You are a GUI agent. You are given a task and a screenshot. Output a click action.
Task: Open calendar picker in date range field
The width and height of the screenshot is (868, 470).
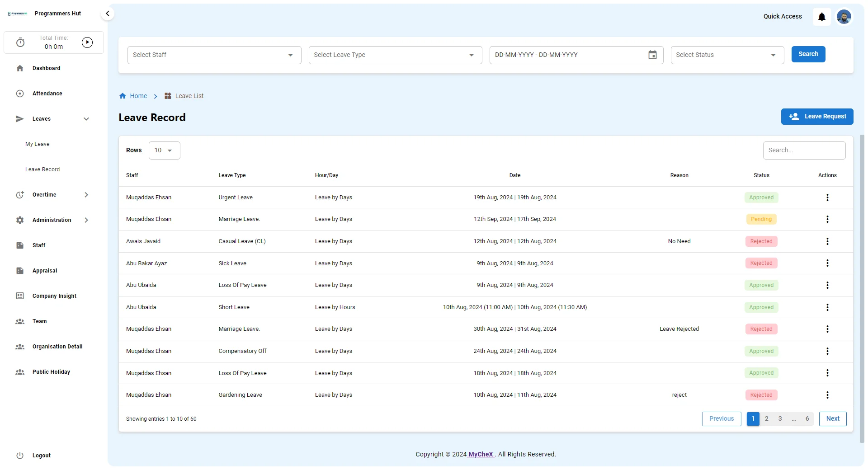[652, 55]
